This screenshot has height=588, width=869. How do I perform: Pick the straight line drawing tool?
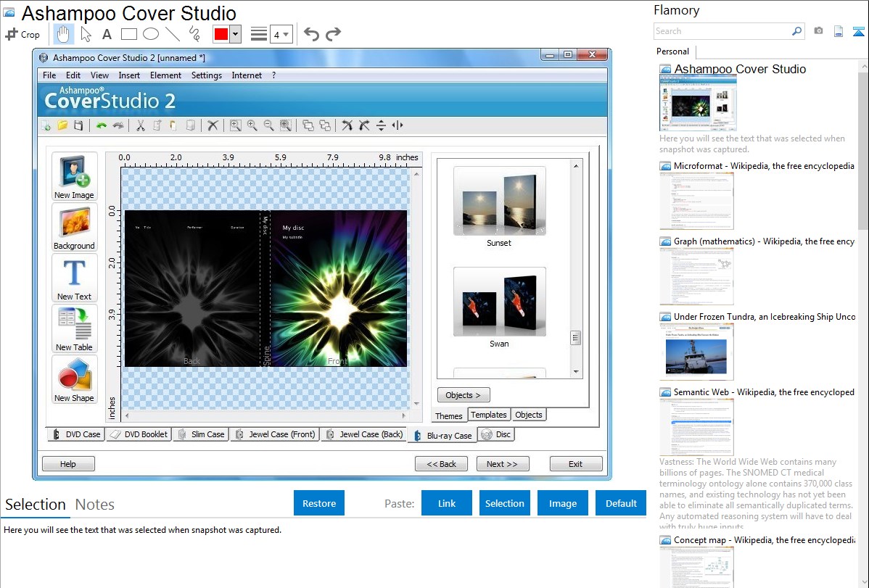click(173, 34)
